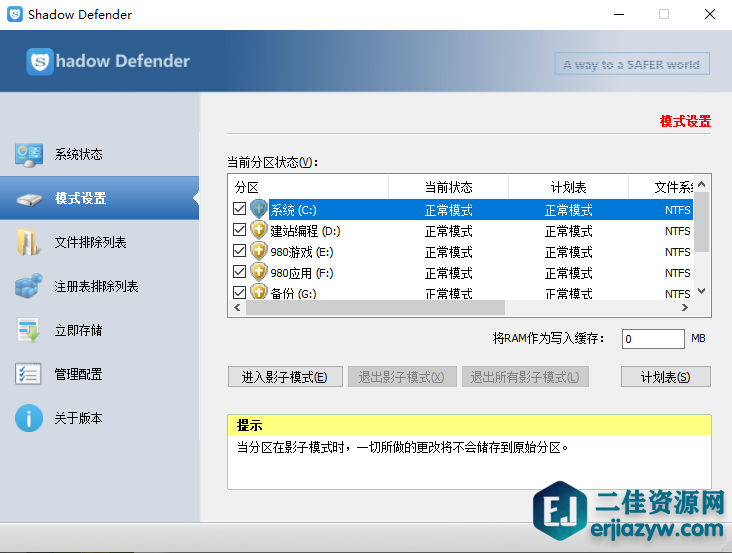This screenshot has height=553, width=732.
Task: Click the 注册表排除列表 cubes icon
Action: [x=28, y=286]
